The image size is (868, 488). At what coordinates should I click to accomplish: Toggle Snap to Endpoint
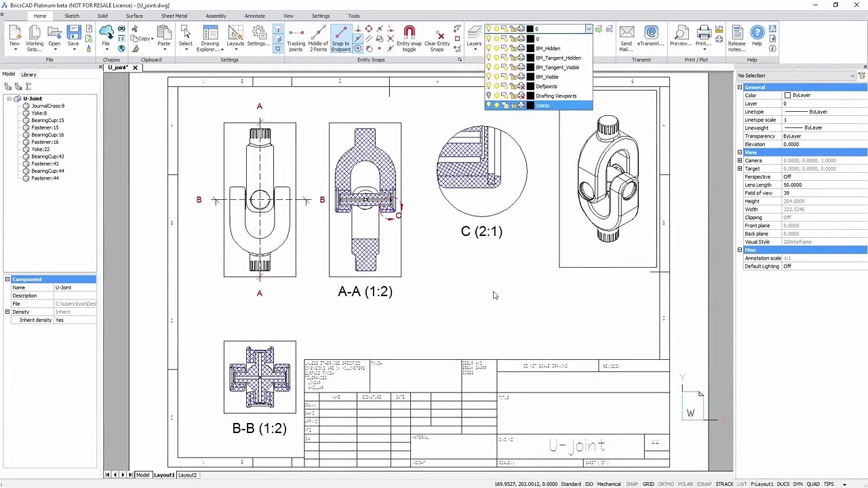tap(340, 39)
